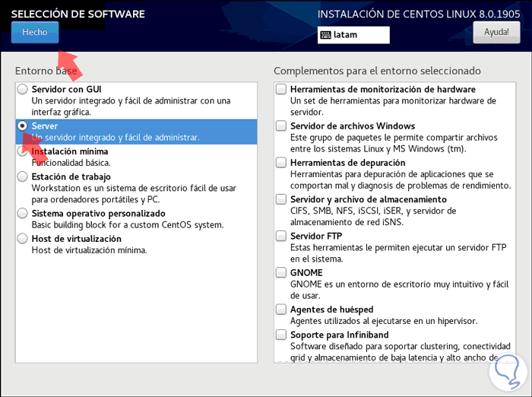Image resolution: width=532 pixels, height=397 pixels.
Task: Click 'GNOME es un entorno de escritorio' description
Action: 399,290
